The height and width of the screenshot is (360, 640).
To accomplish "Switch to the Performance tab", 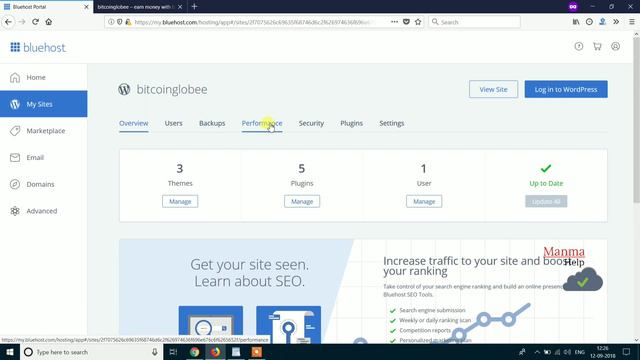I will pyautogui.click(x=262, y=123).
